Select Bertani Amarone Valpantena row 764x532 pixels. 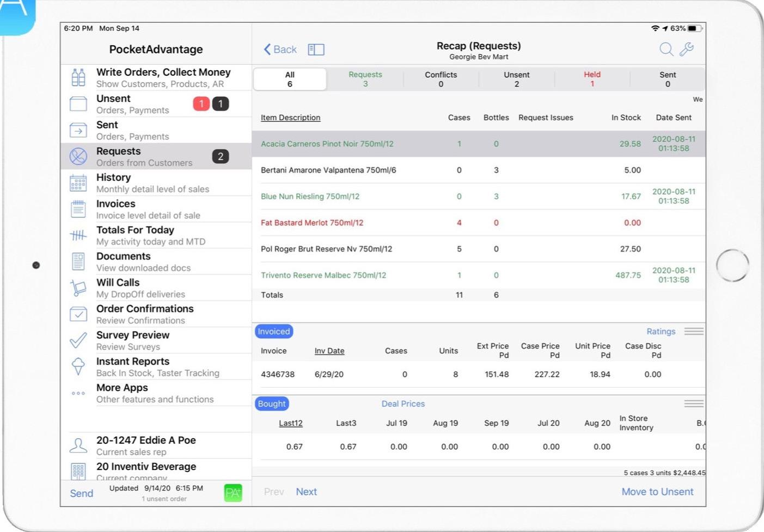[x=479, y=170]
